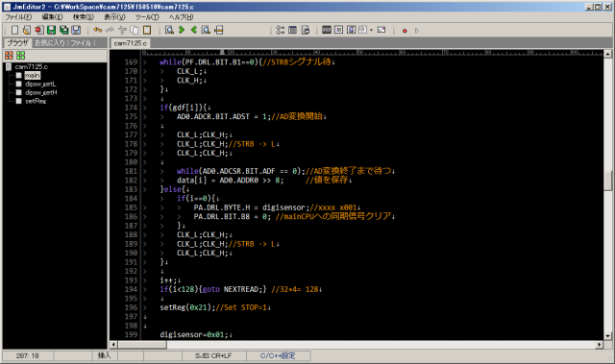Open the 検索(S) menu

pos(84,17)
